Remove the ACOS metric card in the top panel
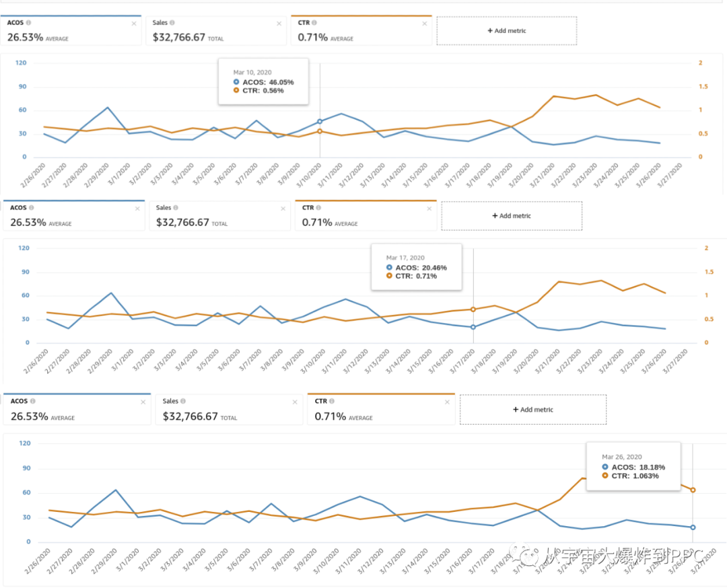This screenshot has width=727, height=588. click(x=134, y=24)
